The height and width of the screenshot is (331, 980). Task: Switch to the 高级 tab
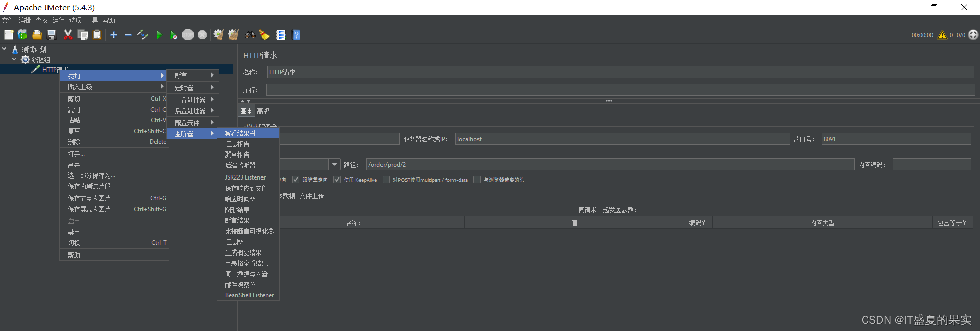[x=263, y=111]
